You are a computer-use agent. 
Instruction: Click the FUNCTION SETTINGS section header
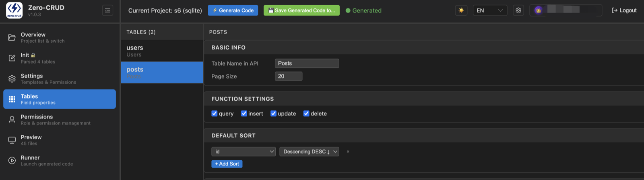(243, 99)
